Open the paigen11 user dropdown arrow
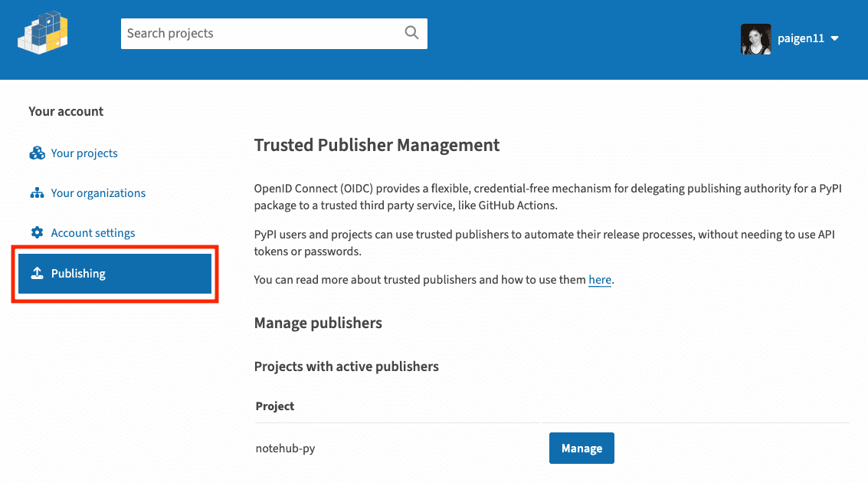The image size is (868, 483). pos(835,38)
